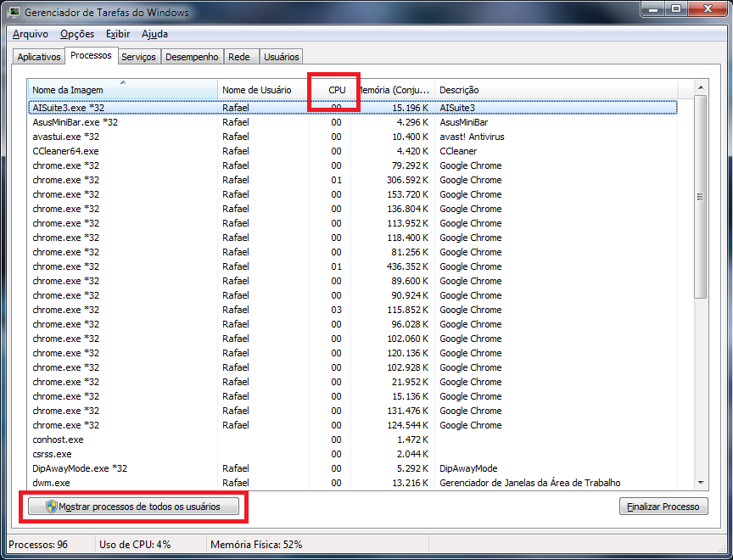Image resolution: width=733 pixels, height=560 pixels.
Task: Open the Opções menu
Action: [77, 34]
